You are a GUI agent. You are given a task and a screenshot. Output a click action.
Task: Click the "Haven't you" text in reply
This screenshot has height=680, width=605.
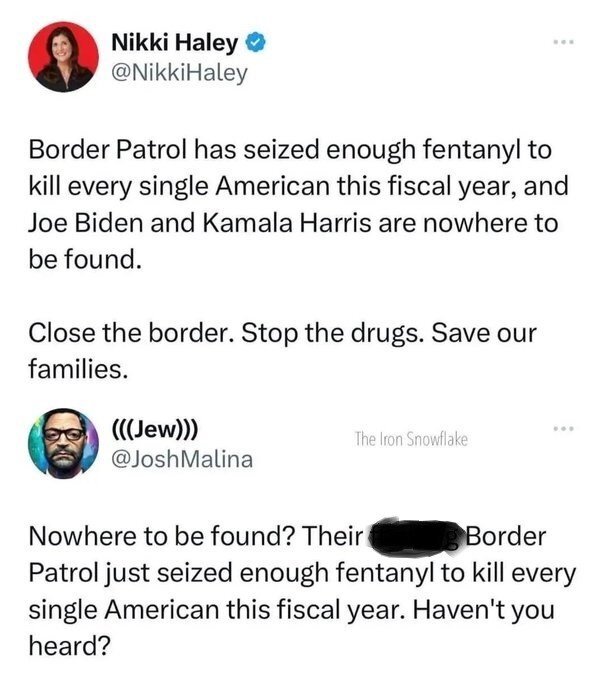pyautogui.click(x=483, y=610)
